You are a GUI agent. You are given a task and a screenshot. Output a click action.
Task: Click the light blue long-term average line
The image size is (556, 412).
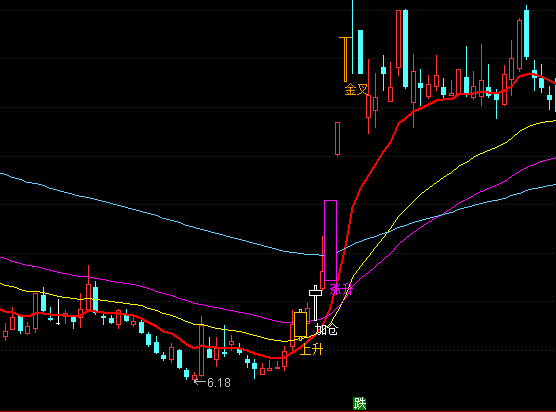tap(177, 221)
